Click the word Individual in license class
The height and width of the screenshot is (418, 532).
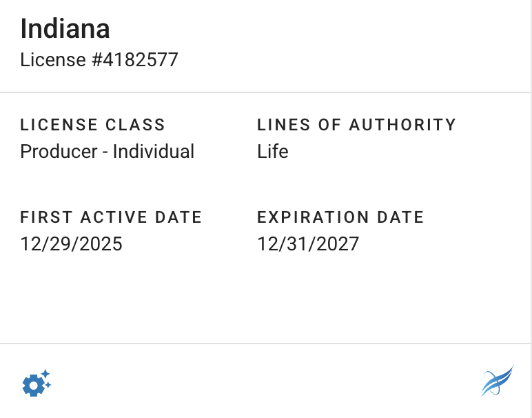(x=154, y=151)
